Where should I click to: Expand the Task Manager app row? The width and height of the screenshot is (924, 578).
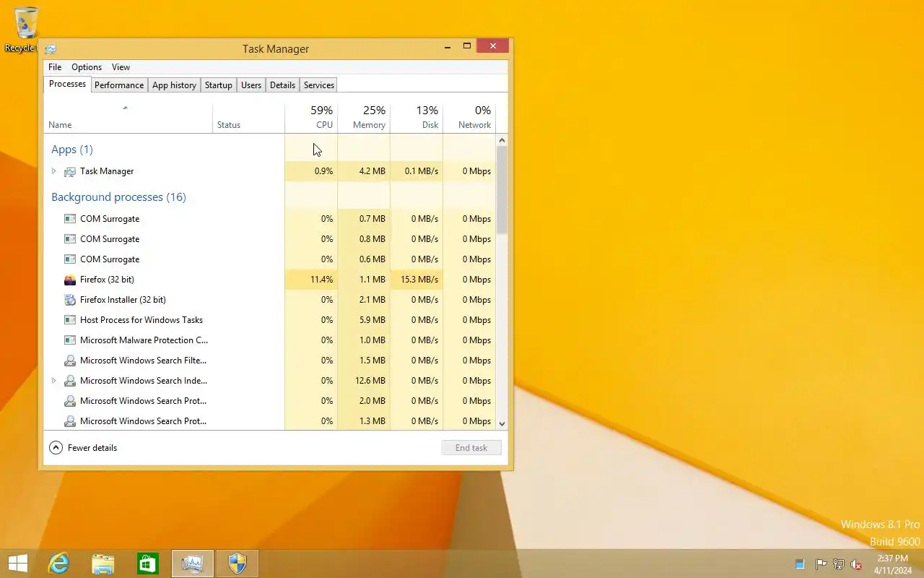(53, 171)
